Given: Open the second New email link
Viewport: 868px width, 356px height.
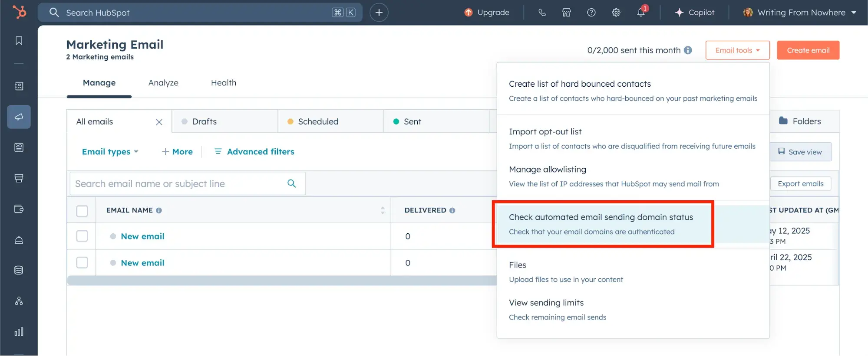Looking at the screenshot, I should coord(142,263).
